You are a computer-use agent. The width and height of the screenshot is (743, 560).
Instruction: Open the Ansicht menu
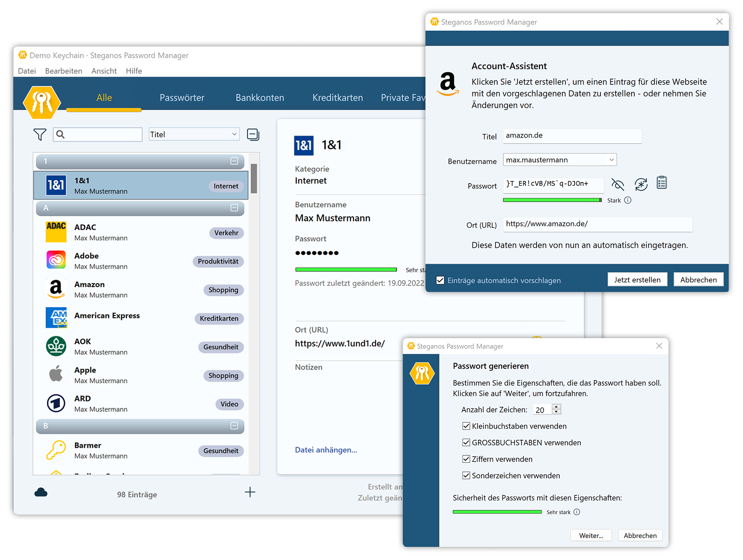104,71
